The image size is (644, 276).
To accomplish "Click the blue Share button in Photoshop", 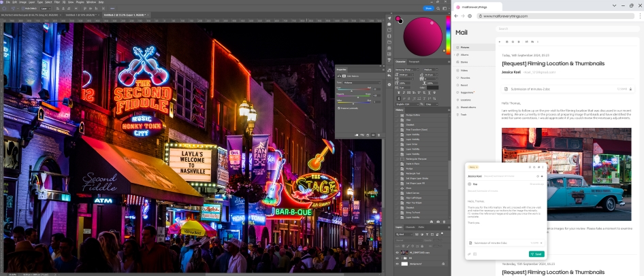I will point(428,8).
